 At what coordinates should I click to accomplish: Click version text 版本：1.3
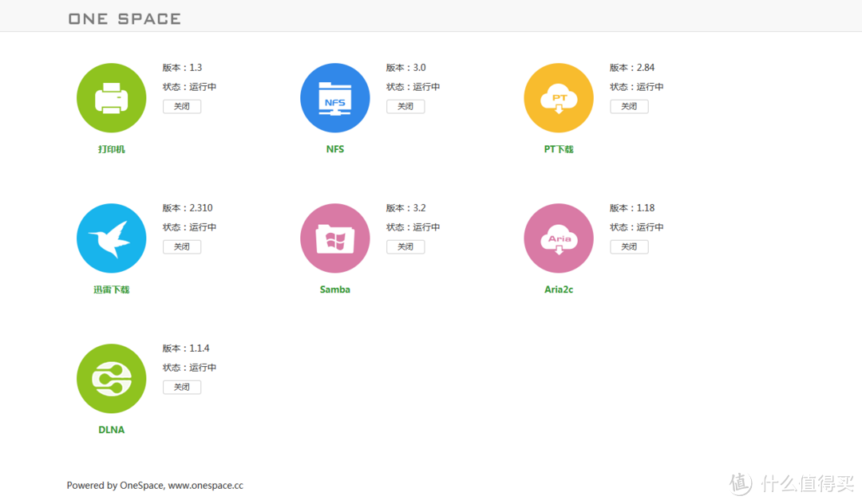pyautogui.click(x=182, y=68)
